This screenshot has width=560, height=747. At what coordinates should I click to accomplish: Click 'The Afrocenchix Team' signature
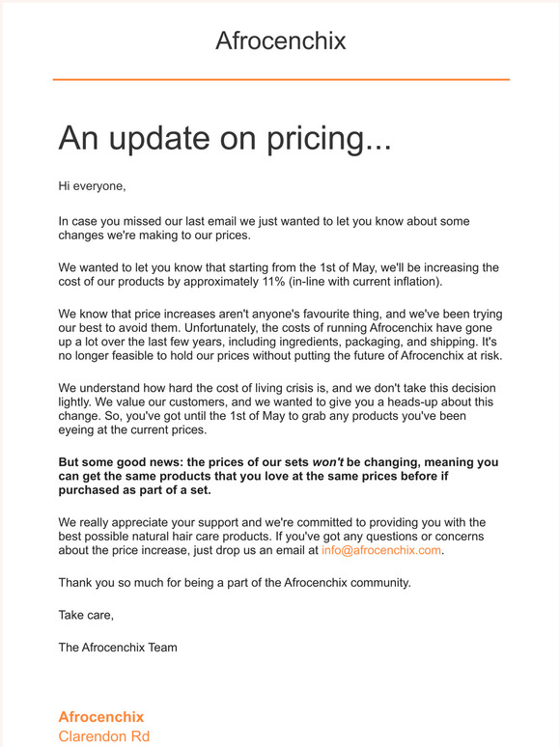pos(118,648)
